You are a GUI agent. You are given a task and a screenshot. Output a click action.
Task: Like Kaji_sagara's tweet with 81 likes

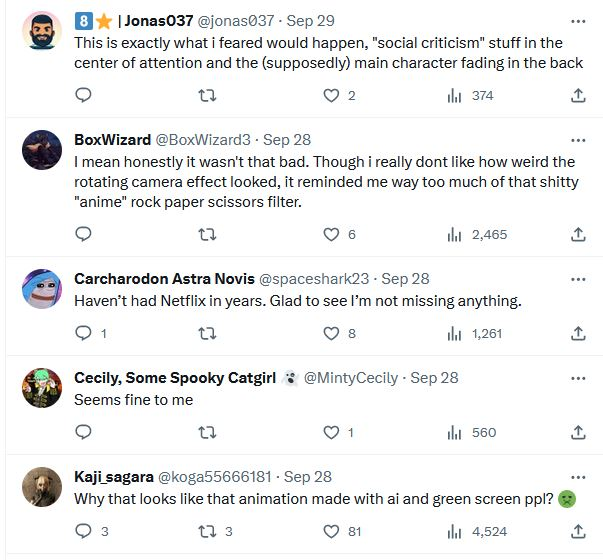tap(331, 531)
